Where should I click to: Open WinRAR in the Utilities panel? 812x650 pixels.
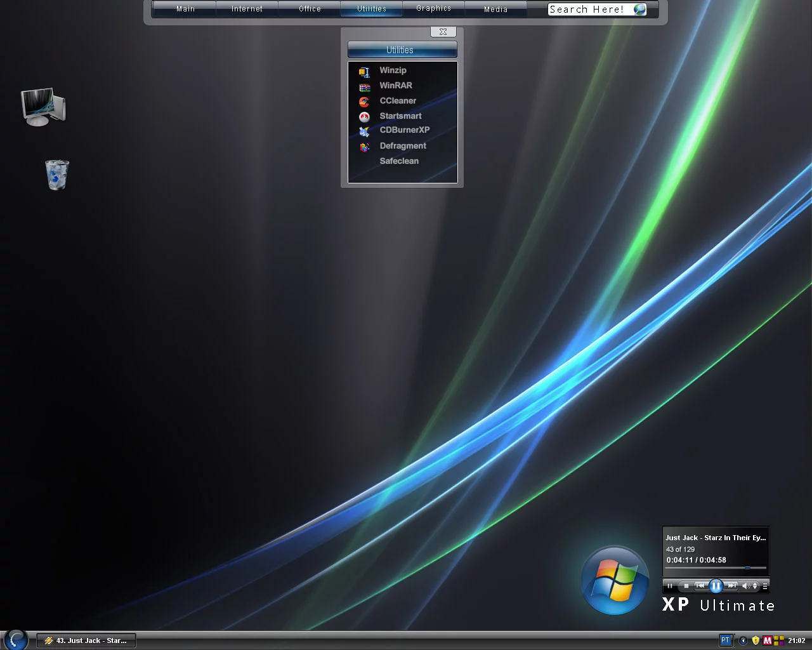(395, 86)
